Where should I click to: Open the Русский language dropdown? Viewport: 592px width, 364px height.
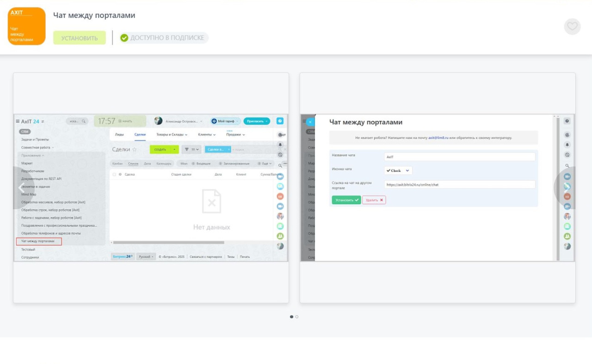[146, 256]
